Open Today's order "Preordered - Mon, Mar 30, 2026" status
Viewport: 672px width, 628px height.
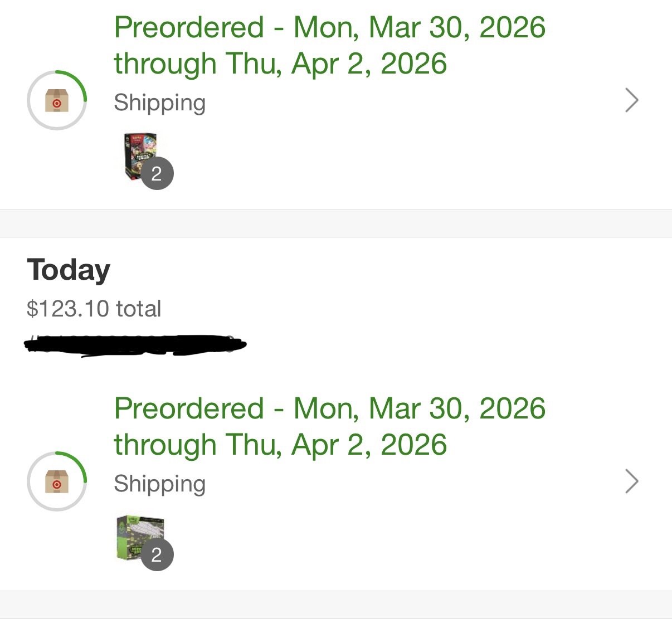click(329, 408)
